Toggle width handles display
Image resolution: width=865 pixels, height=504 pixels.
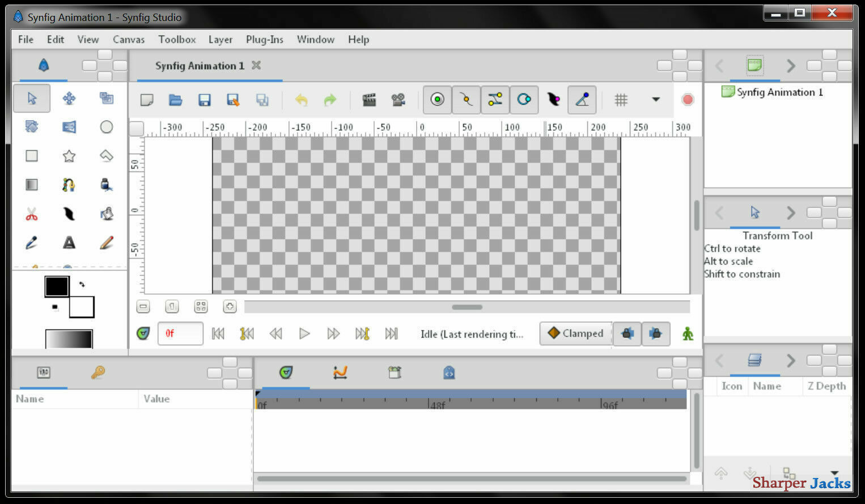point(553,100)
